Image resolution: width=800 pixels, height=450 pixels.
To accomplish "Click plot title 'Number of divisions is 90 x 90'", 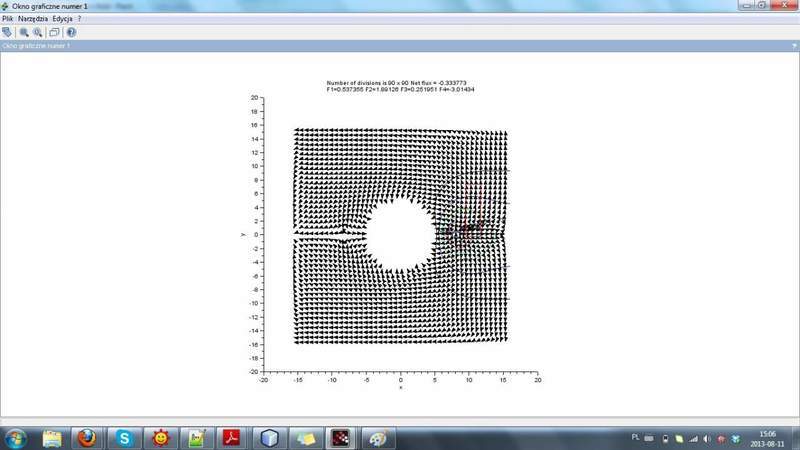I will point(367,83).
